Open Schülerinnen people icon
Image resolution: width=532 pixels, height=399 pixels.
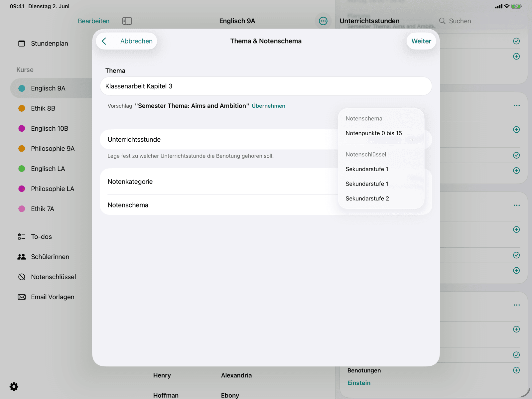22,257
